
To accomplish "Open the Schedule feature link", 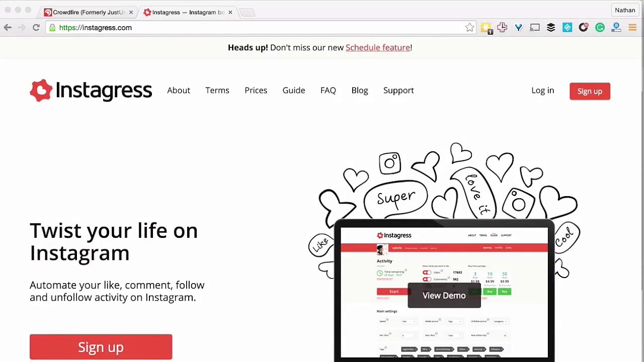I will [378, 47].
